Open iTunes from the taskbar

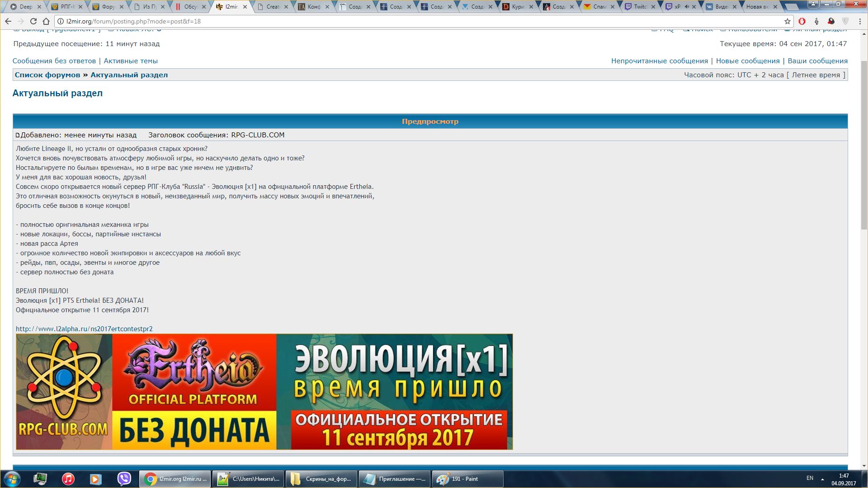[x=68, y=479]
